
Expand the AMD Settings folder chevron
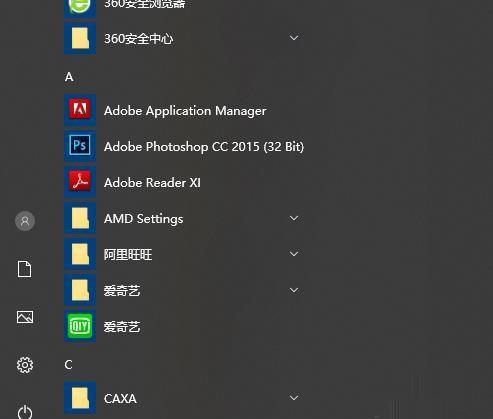click(294, 218)
